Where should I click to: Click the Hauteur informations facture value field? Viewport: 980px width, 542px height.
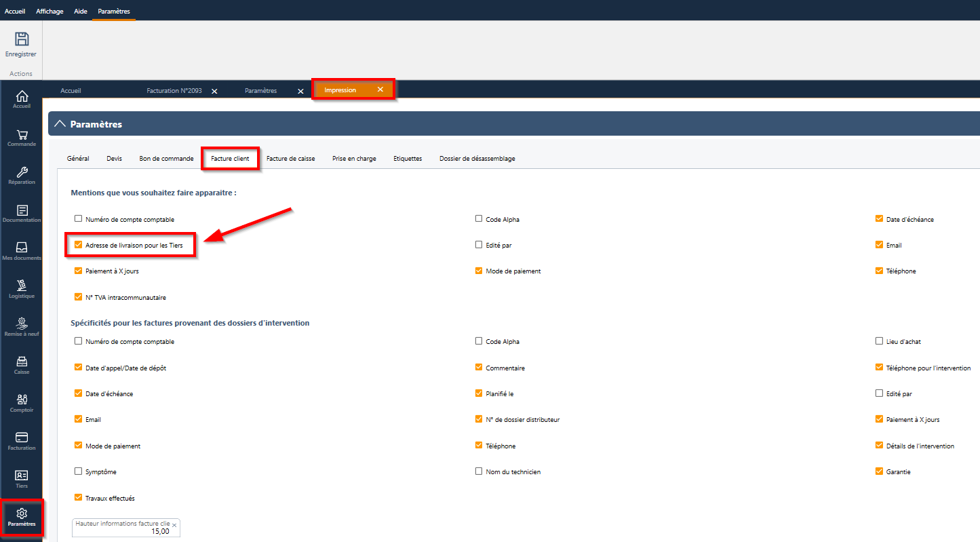126,528
